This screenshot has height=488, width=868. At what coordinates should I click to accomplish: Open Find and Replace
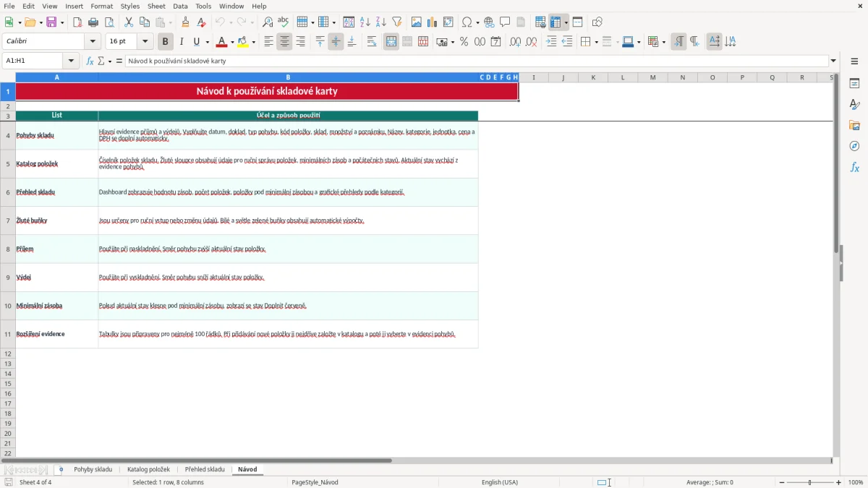click(268, 22)
